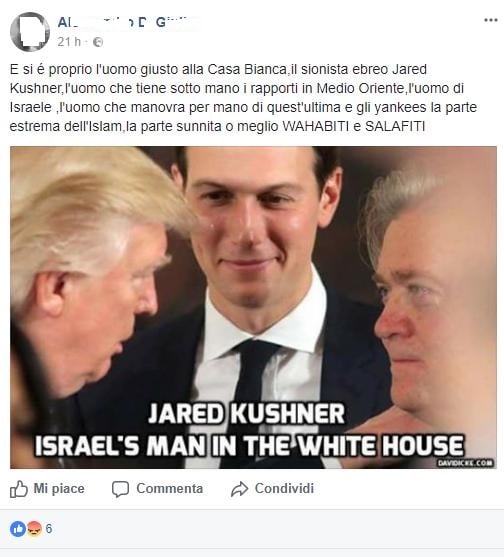504x557 pixels.
Task: Click the 'WAHABITI e SALAFITI' text in post
Action: click(353, 126)
